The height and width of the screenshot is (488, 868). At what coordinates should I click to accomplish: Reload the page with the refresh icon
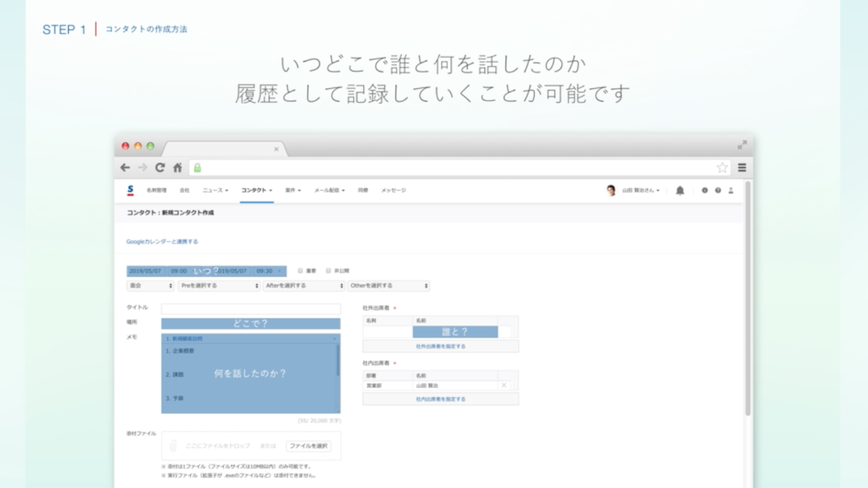tap(160, 167)
